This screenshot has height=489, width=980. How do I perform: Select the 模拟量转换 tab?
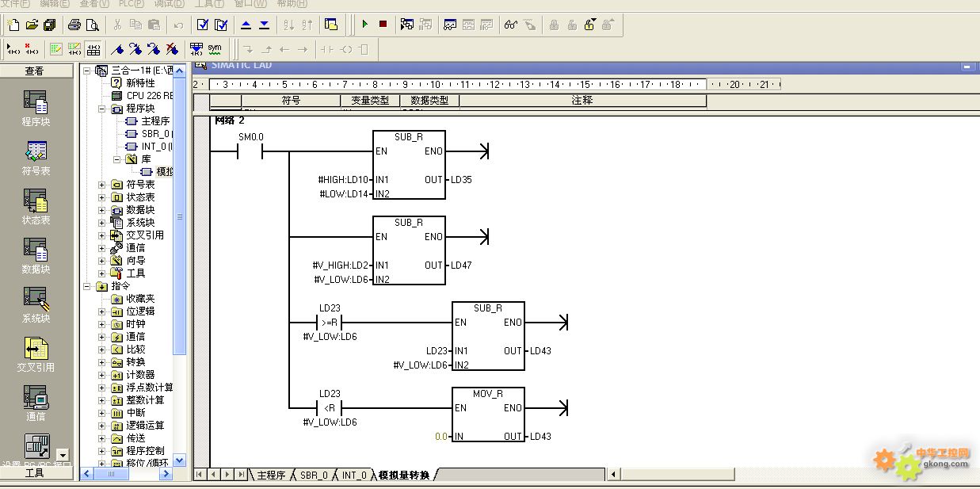click(404, 475)
